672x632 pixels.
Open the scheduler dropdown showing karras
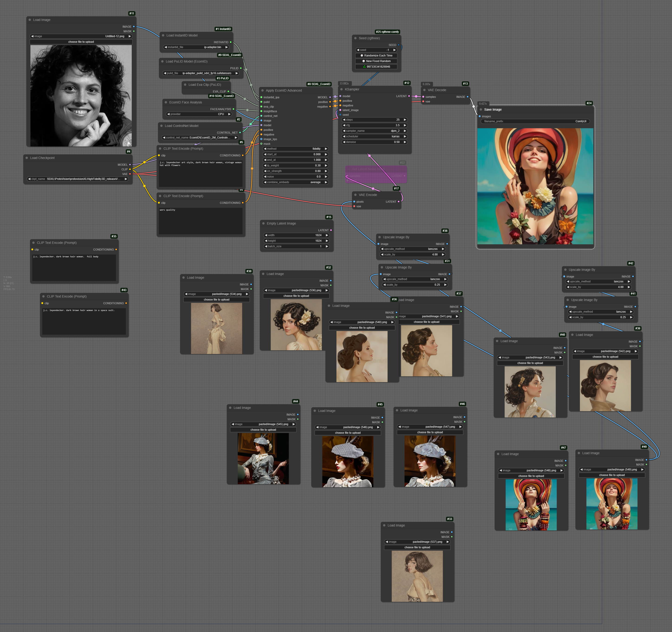[x=374, y=136]
